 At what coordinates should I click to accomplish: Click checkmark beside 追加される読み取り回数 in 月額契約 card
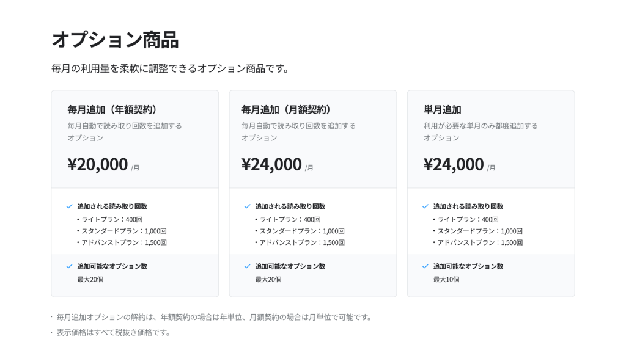pos(248,206)
